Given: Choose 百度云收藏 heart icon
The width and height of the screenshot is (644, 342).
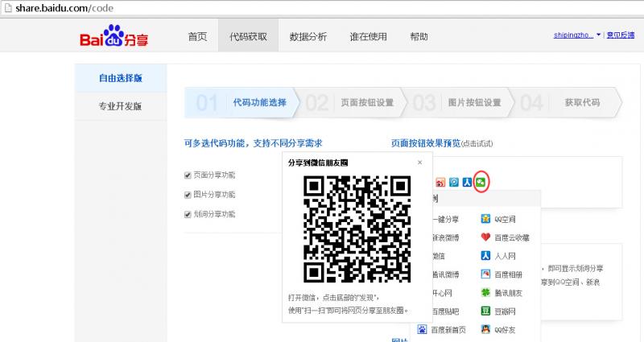Looking at the screenshot, I should point(485,237).
